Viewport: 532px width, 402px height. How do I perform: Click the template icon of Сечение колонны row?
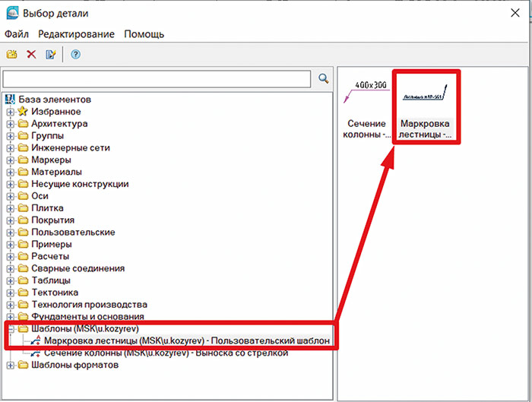tap(36, 353)
